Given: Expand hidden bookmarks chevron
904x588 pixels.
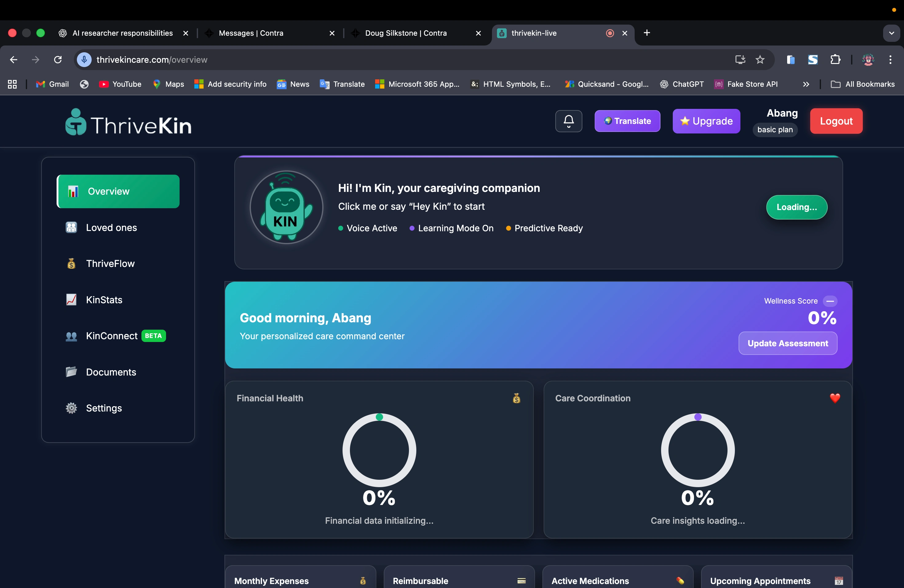Looking at the screenshot, I should [806, 84].
